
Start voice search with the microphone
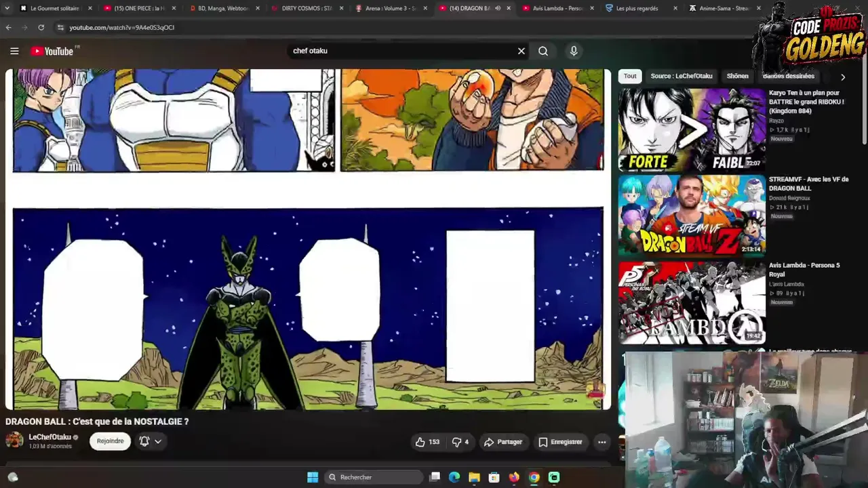click(x=574, y=51)
